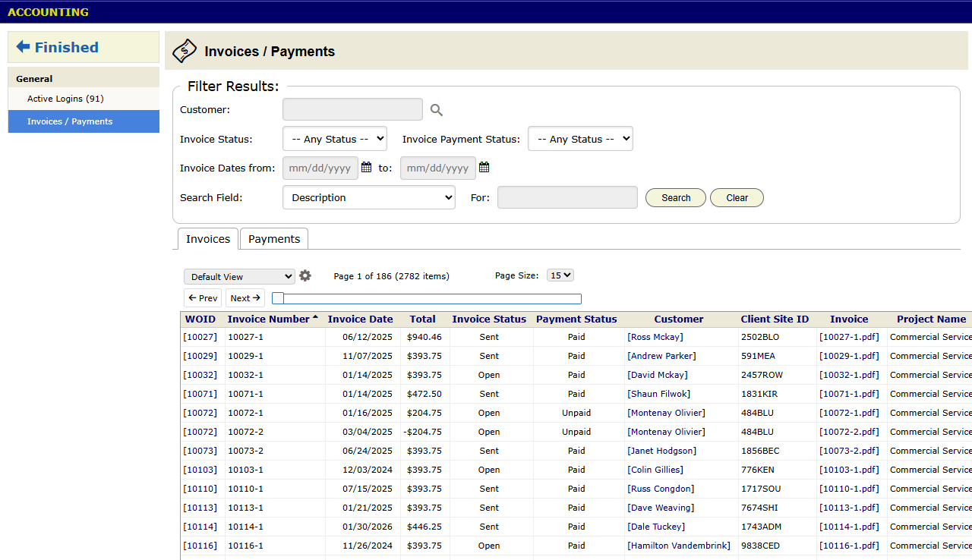Click the Invoice Dates from field

tap(320, 168)
